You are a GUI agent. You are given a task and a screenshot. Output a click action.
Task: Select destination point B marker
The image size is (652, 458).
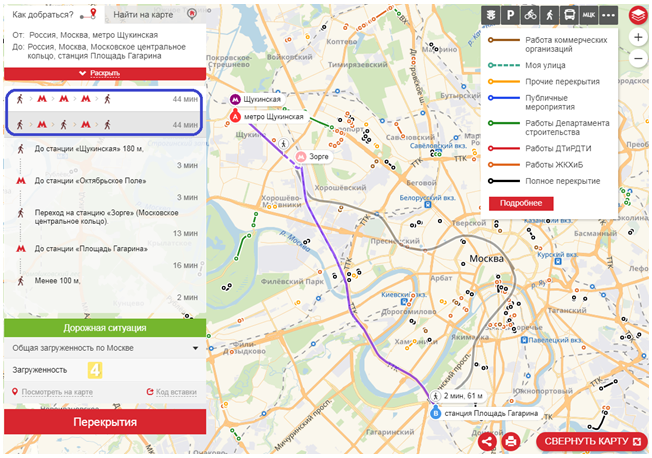click(435, 413)
